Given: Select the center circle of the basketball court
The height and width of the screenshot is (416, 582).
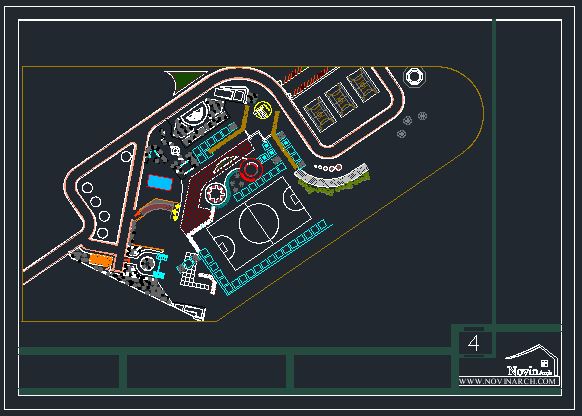Looking at the screenshot, I should pos(259,224).
